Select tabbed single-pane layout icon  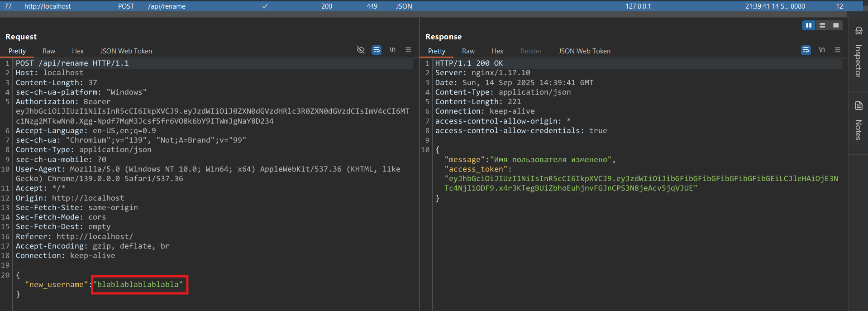[x=836, y=26]
